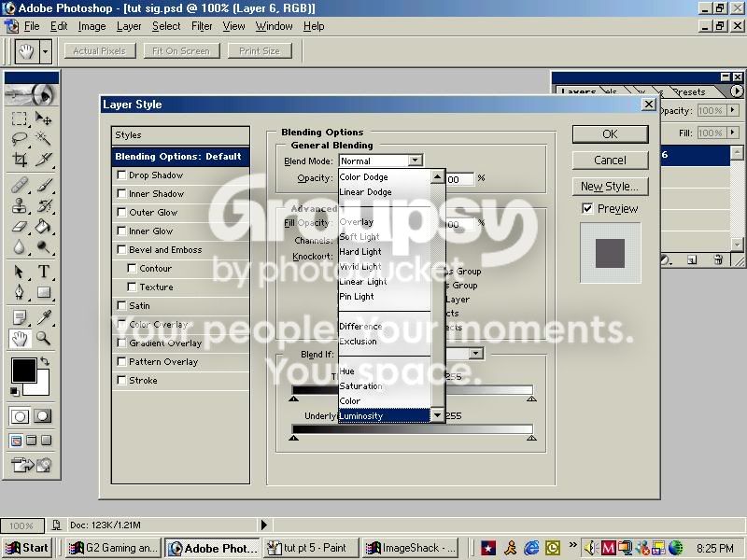
Task: Enable the Outer Glow effect checkbox
Action: pos(121,213)
